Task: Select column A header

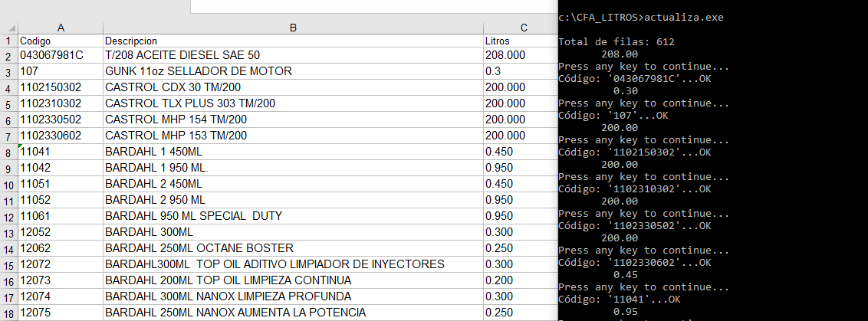Action: click(x=61, y=28)
